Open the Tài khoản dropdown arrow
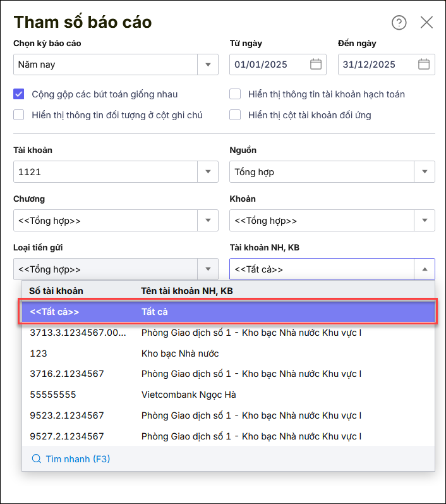This screenshot has width=446, height=504. click(x=208, y=171)
